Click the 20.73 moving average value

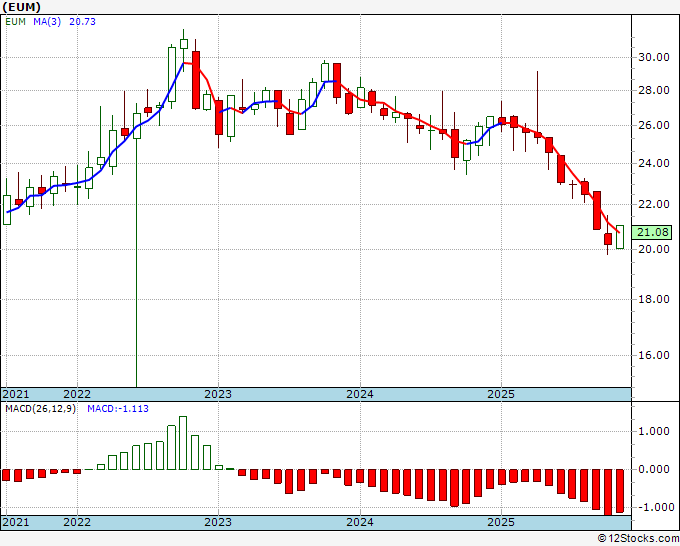(x=82, y=22)
